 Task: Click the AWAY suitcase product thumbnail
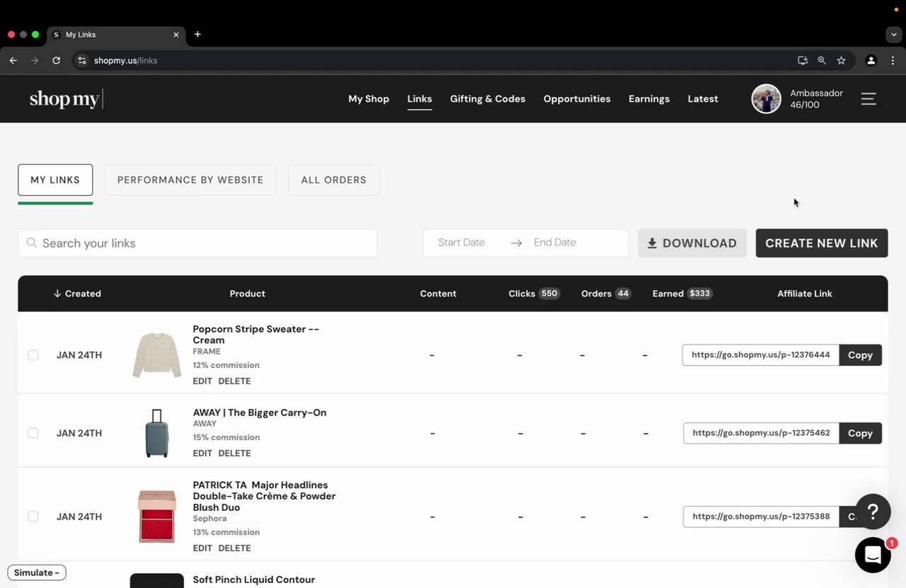[x=157, y=433]
